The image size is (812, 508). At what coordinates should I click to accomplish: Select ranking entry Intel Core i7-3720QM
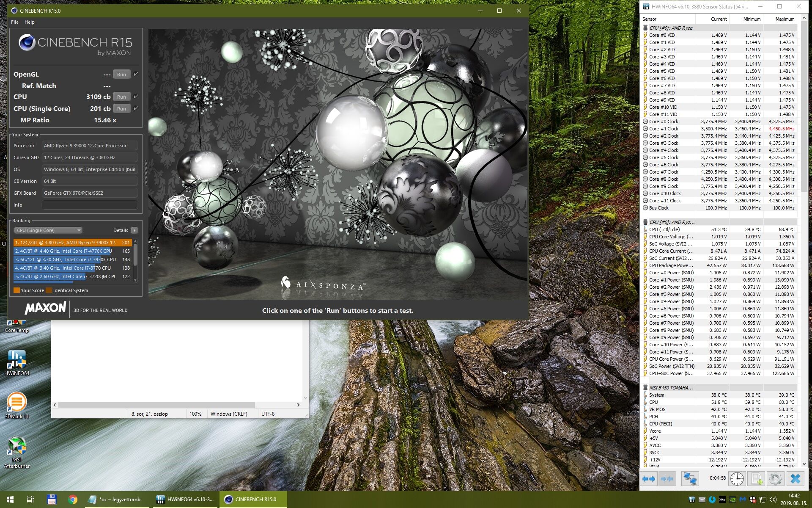(x=72, y=276)
